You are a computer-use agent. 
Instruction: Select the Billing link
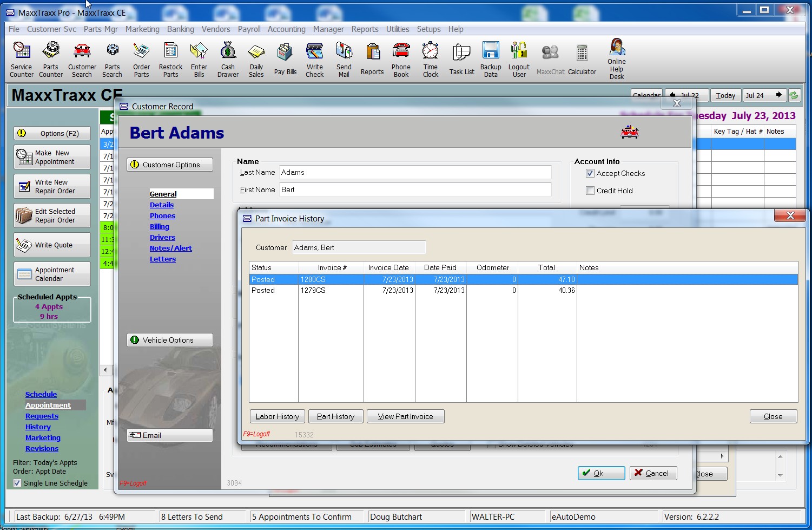click(160, 226)
